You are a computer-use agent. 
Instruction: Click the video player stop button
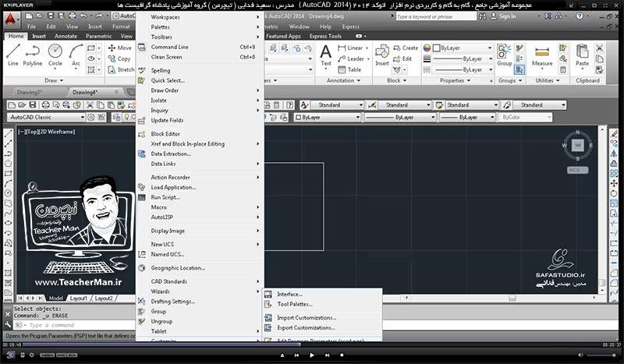[x=342, y=355]
